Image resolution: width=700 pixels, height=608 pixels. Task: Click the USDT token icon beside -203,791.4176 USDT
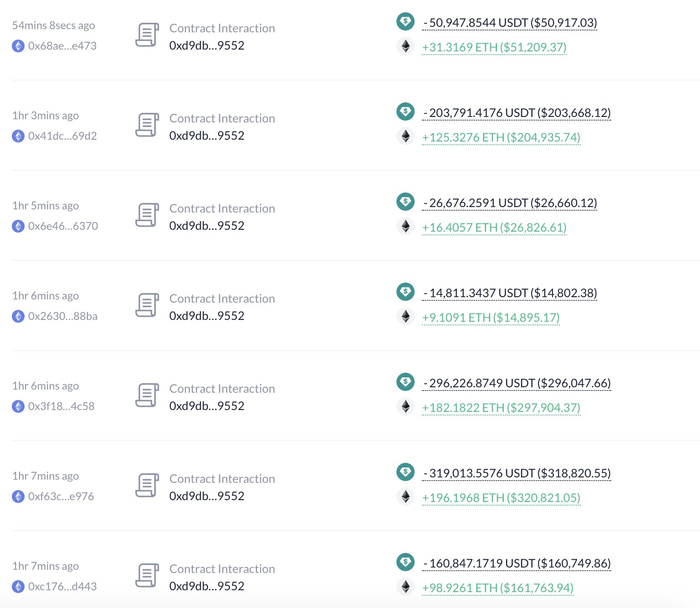[406, 111]
